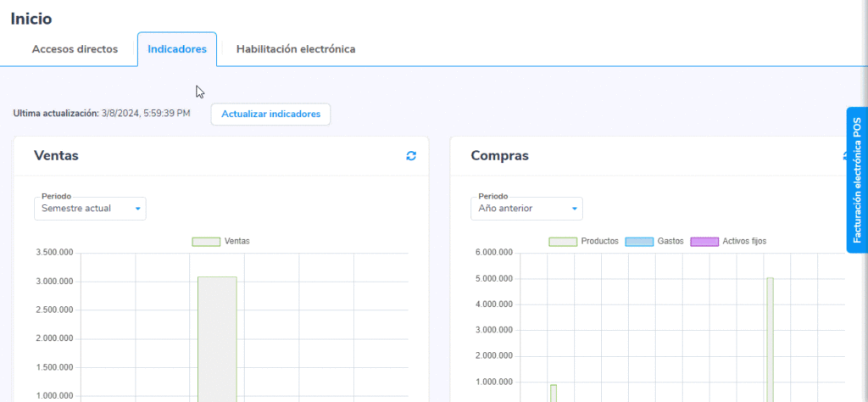
Task: Toggle the Activos fijos legend item
Action: click(x=704, y=242)
